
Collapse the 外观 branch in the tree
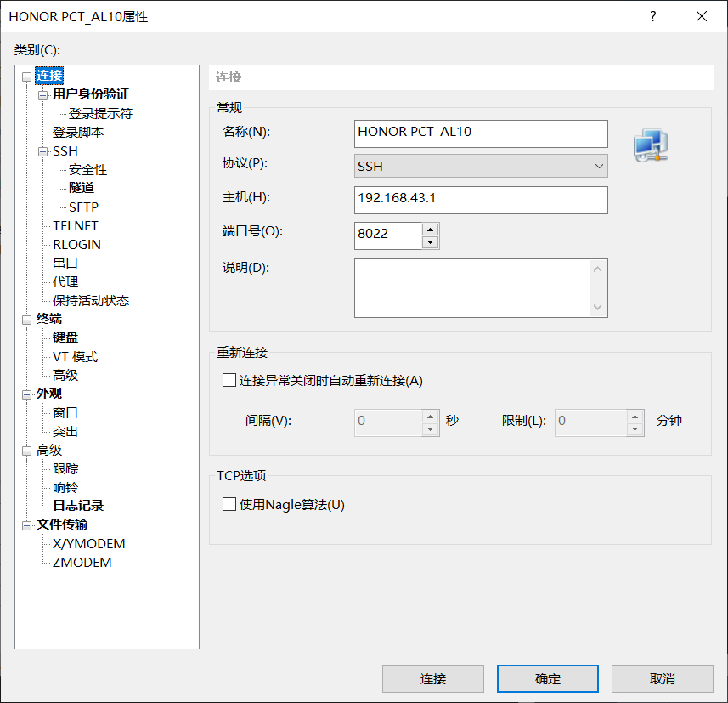pos(26,393)
